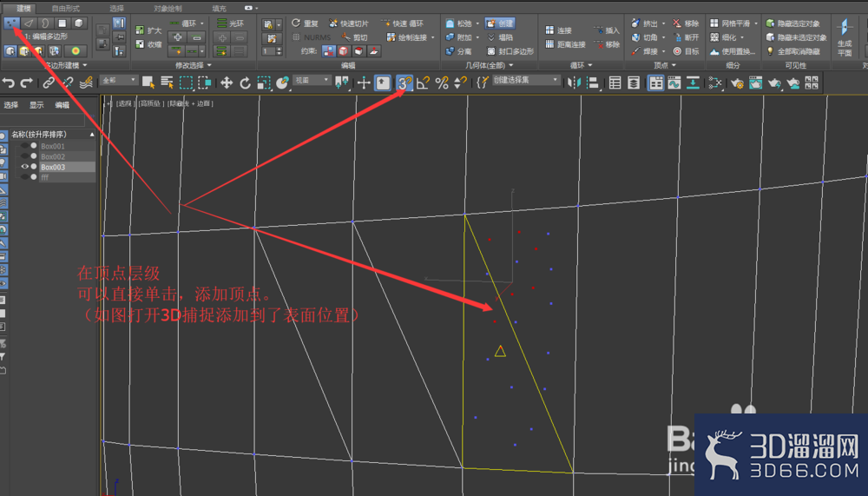868x496 pixels.
Task: Select Border sub-object level icon
Action: (45, 23)
